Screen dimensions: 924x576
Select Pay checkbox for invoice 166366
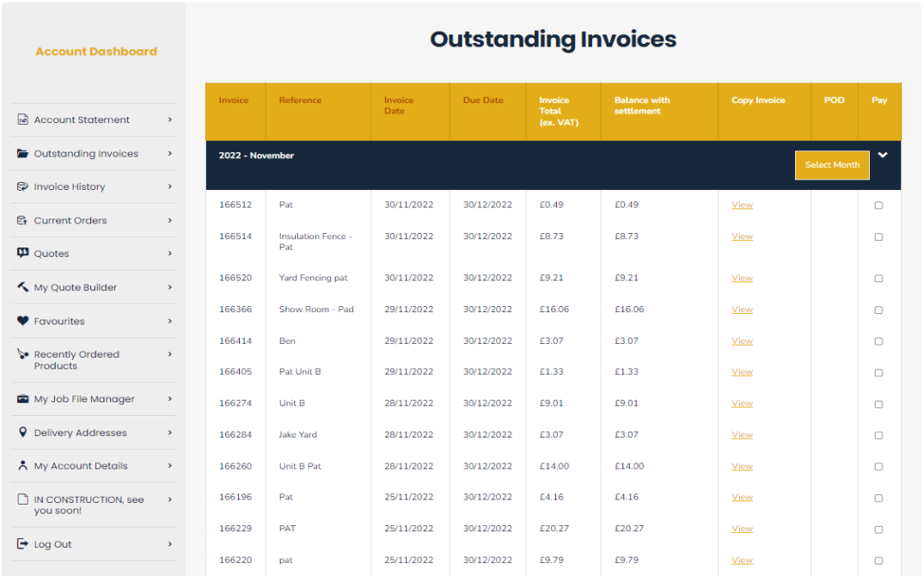(878, 309)
